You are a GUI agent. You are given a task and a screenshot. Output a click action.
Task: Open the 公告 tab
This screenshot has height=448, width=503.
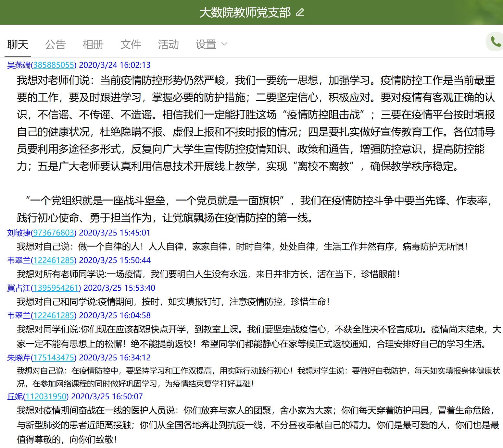[x=56, y=44]
